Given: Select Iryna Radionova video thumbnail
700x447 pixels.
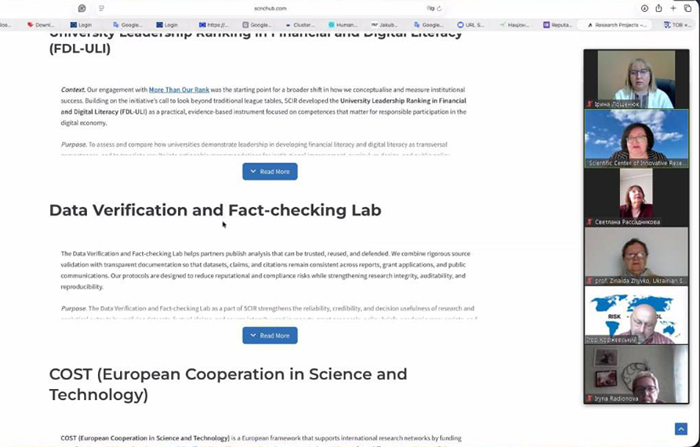Looking at the screenshot, I should click(x=636, y=374).
